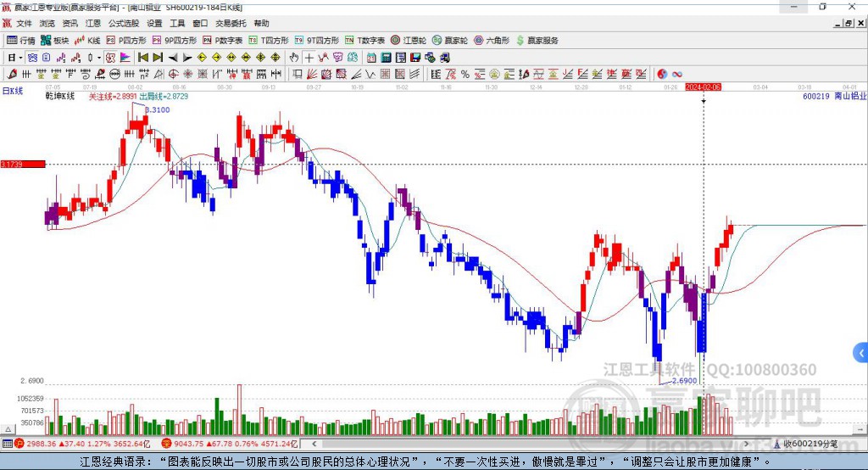Viewport: 868px width, 470px height.
Task: Open the calendar icon
Action: (x=371, y=58)
